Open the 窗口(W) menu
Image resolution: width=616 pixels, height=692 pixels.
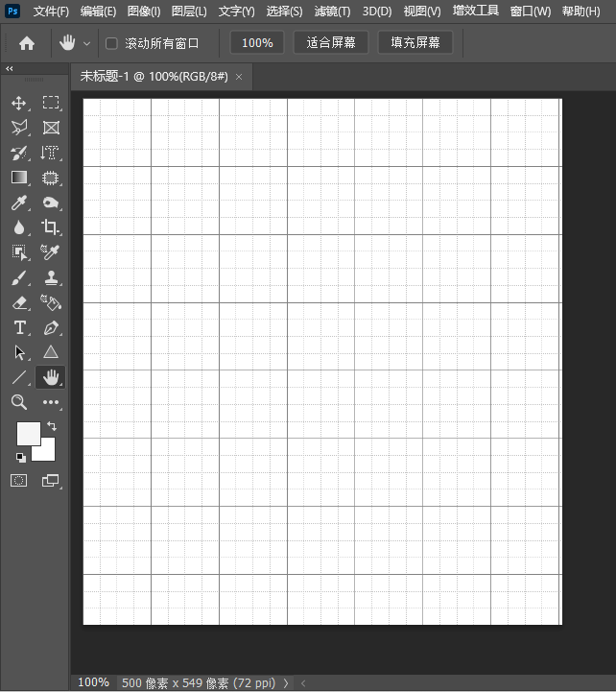tap(531, 11)
